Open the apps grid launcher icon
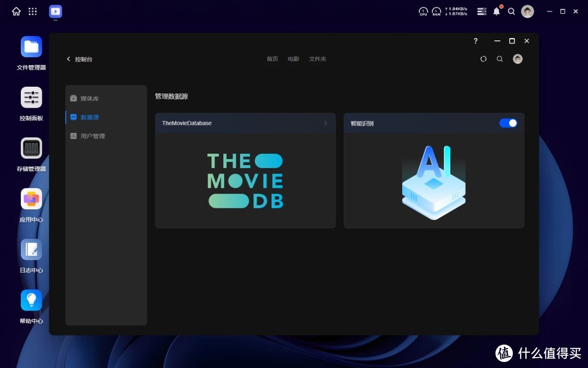This screenshot has height=368, width=588. 33,11
